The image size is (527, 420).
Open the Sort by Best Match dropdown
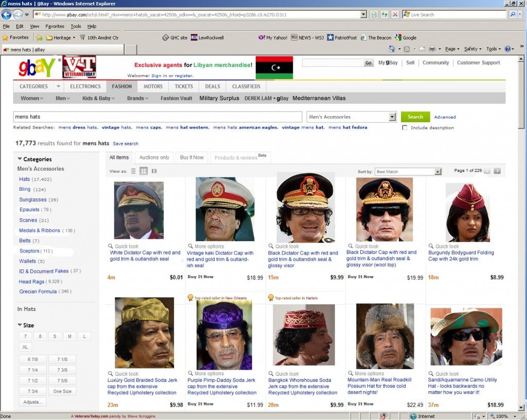click(x=437, y=172)
